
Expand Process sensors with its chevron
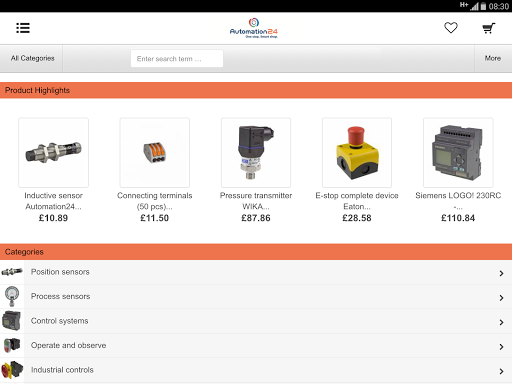(501, 298)
